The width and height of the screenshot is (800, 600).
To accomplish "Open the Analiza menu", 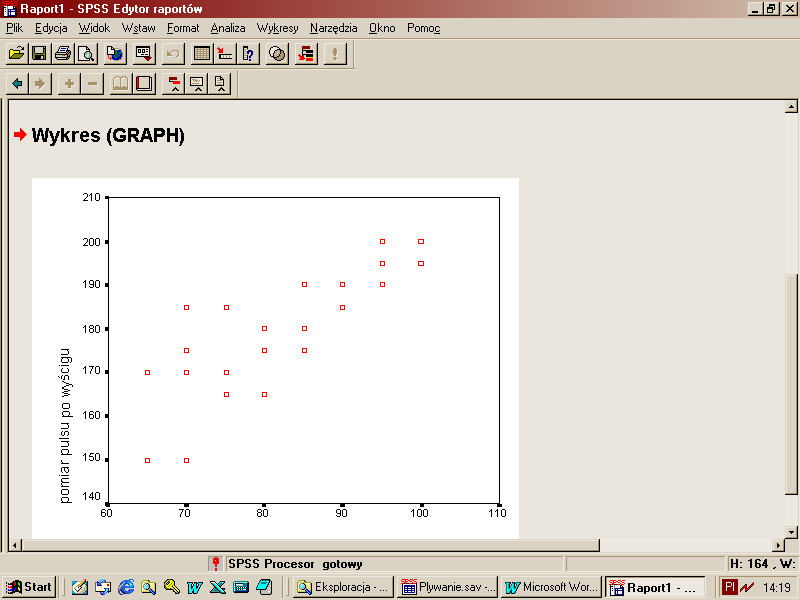I will point(228,28).
